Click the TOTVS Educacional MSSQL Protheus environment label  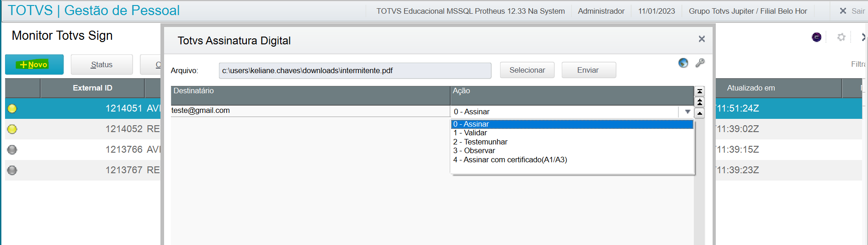[470, 11]
